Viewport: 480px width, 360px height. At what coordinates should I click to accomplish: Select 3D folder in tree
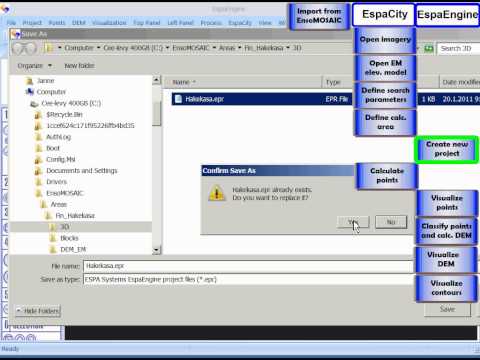64,227
